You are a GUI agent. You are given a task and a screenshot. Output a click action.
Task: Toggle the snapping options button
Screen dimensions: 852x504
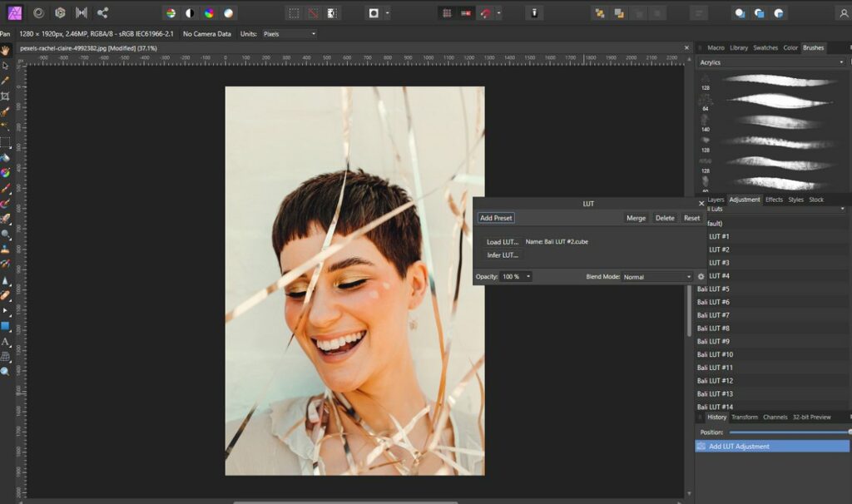[485, 12]
